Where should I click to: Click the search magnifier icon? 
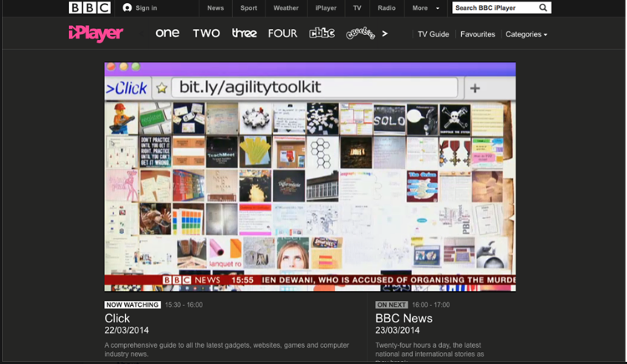pyautogui.click(x=543, y=7)
